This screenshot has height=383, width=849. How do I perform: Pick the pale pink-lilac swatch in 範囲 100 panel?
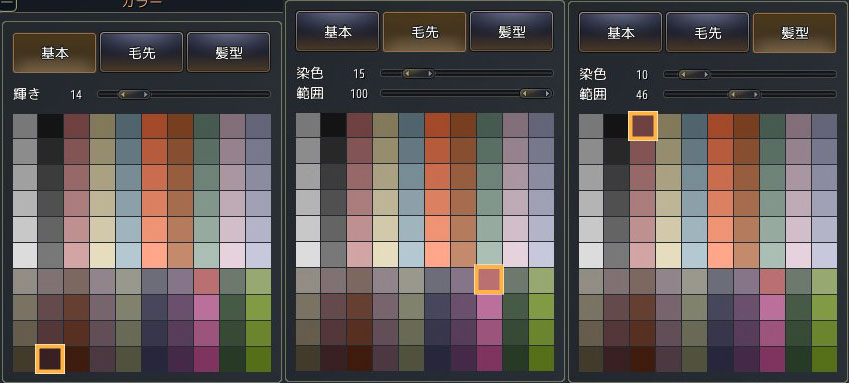[x=515, y=254]
